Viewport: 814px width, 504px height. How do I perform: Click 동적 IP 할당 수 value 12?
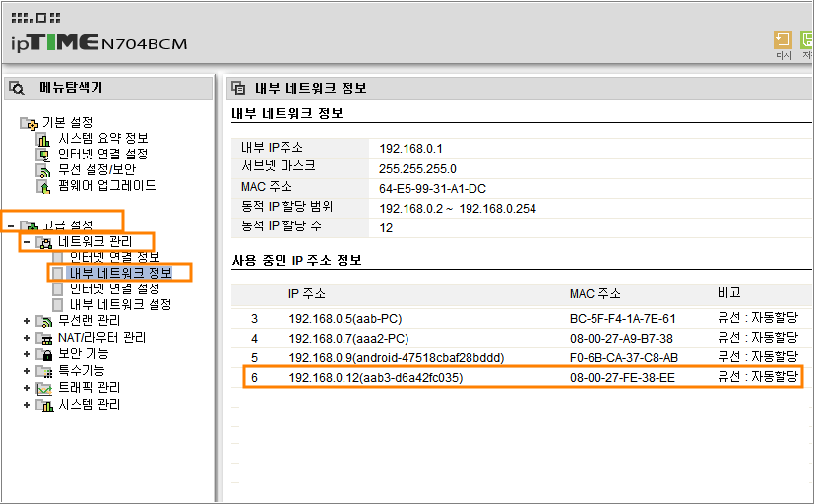[x=386, y=227]
